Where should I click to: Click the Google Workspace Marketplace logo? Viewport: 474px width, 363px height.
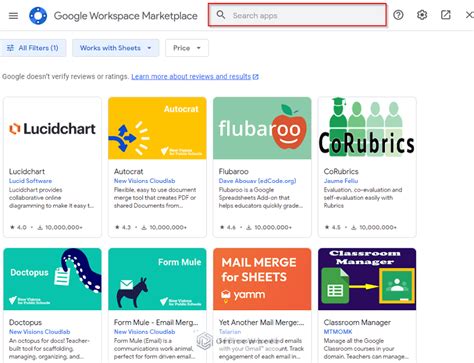(x=38, y=16)
